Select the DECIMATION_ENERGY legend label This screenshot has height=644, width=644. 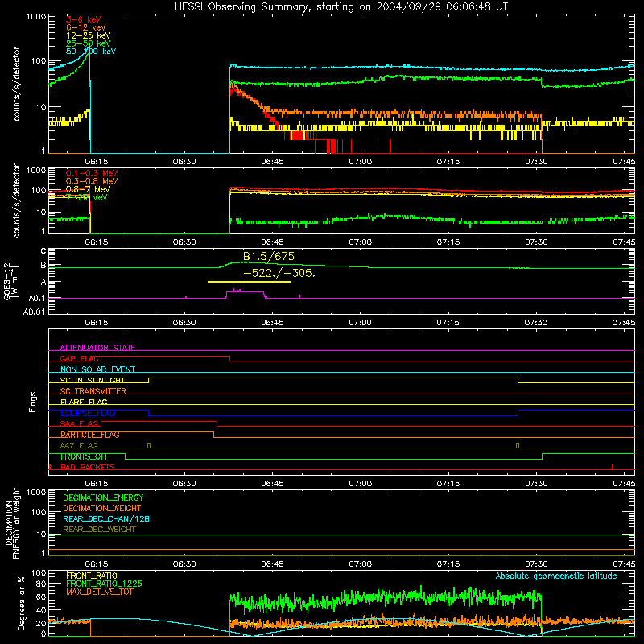click(x=103, y=497)
